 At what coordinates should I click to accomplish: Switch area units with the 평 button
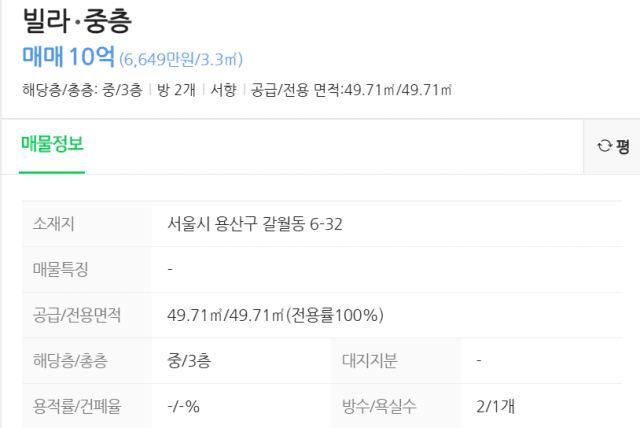612,147
